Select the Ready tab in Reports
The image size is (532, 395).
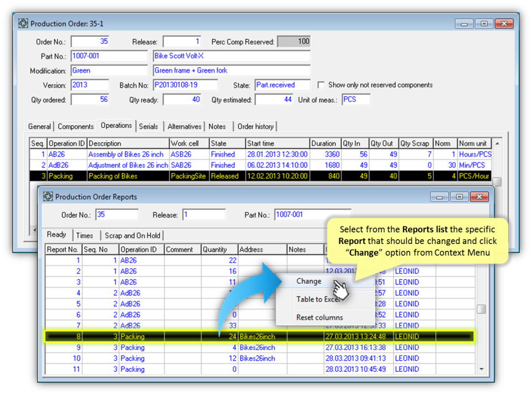(56, 235)
